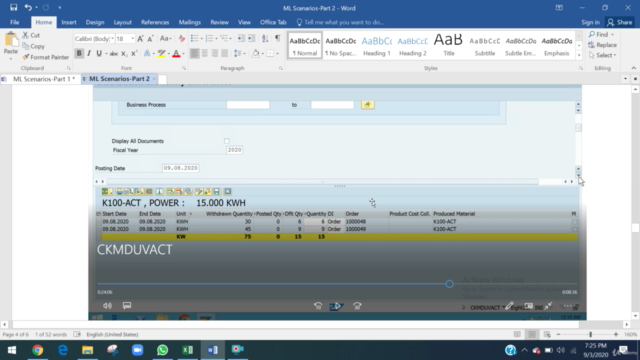This screenshot has height=360, width=640.
Task: Click Replace in Editing group
Action: point(602,45)
